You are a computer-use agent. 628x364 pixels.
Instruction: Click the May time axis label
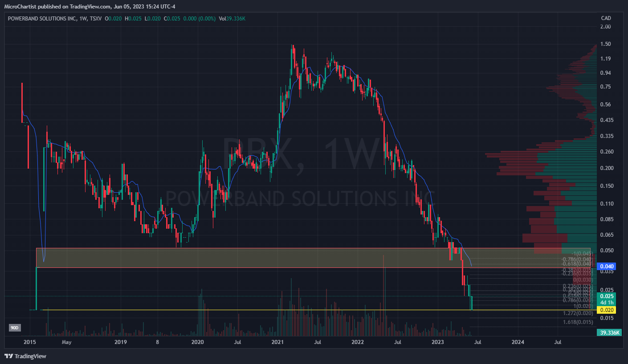(x=66, y=342)
